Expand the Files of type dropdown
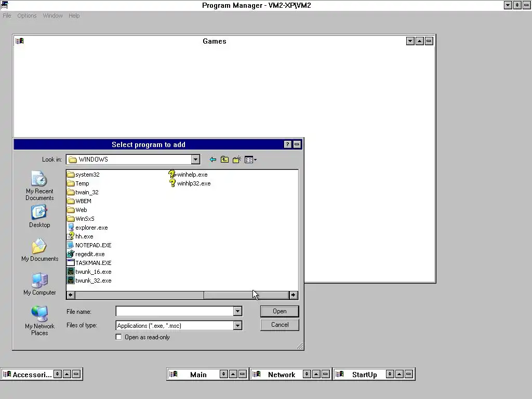 [237, 326]
